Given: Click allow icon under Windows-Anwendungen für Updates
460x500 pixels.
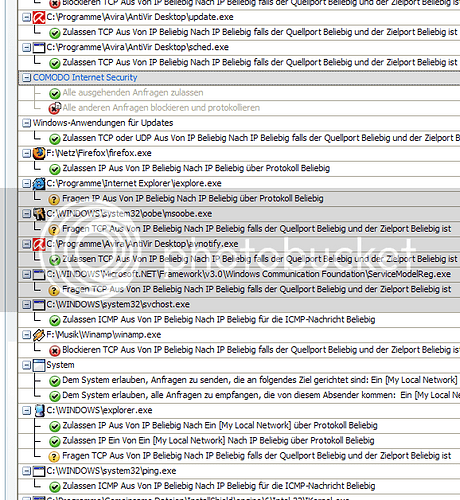Looking at the screenshot, I should (x=55, y=139).
